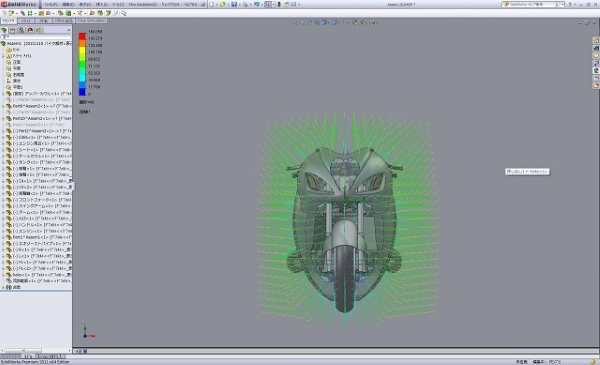600x365 pixels.
Task: Open Appearances tab in right task pane
Action: pyautogui.click(x=596, y=71)
